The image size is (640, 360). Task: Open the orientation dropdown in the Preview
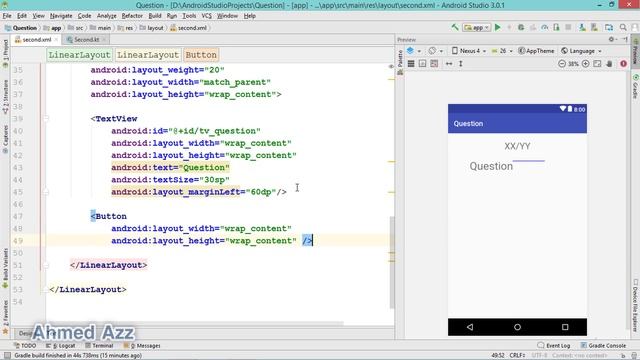[436, 51]
